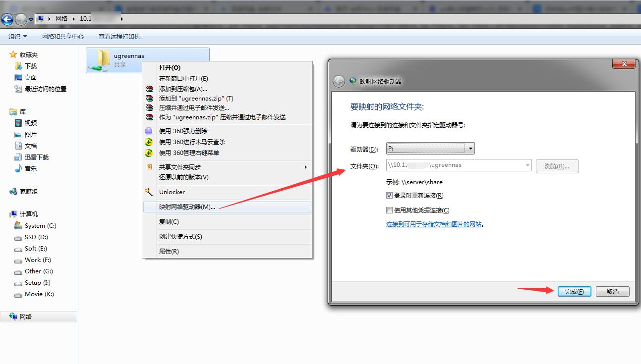Click 查看远程打印机 in the toolbar
The image size is (641, 364).
tap(119, 36)
